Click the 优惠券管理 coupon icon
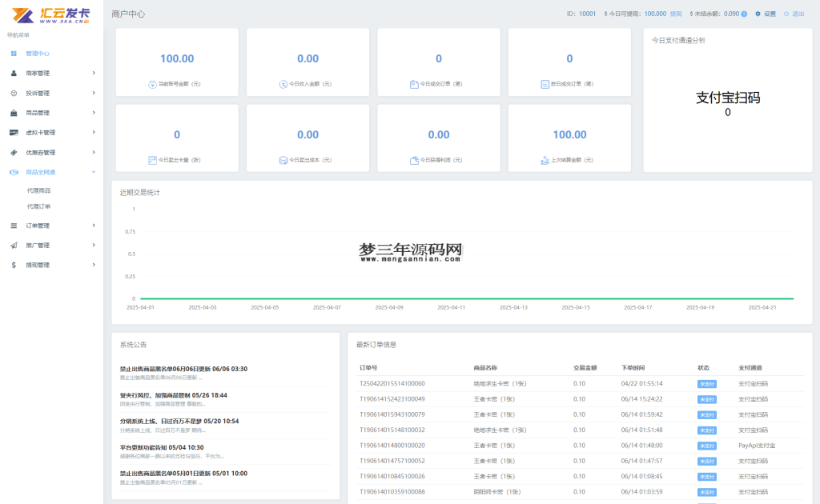This screenshot has height=504, width=820. click(12, 152)
